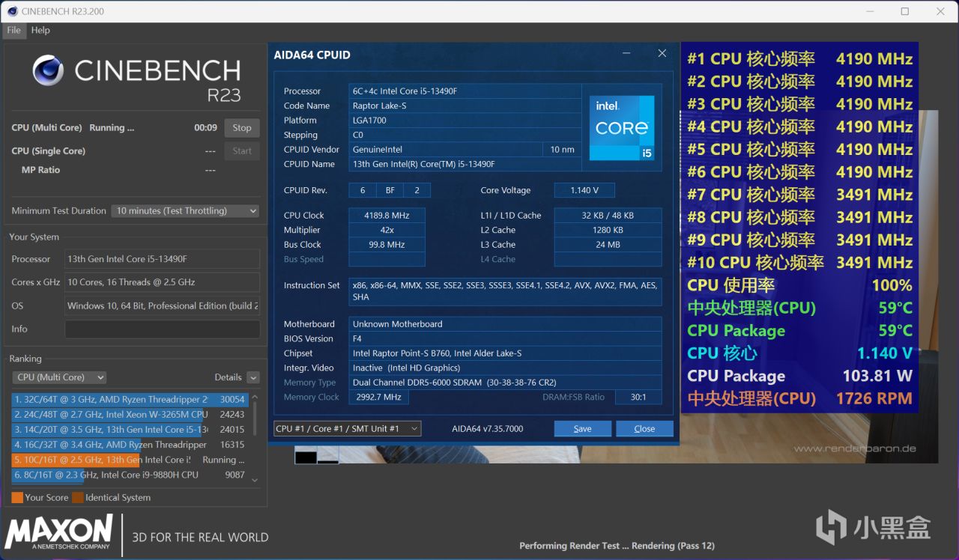
Task: Click the AIDA64 Core Voltage value field
Action: 584,190
